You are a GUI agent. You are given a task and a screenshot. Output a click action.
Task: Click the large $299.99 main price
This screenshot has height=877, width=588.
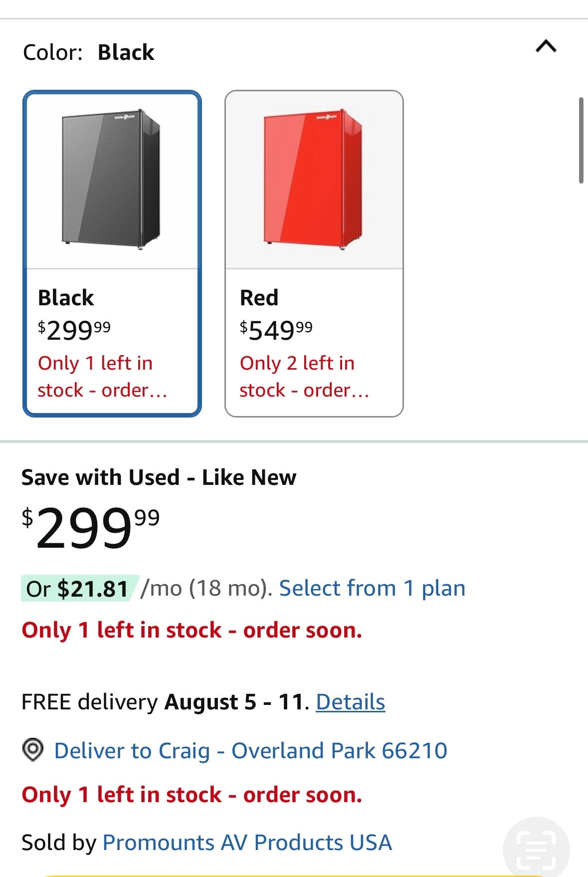(x=91, y=527)
